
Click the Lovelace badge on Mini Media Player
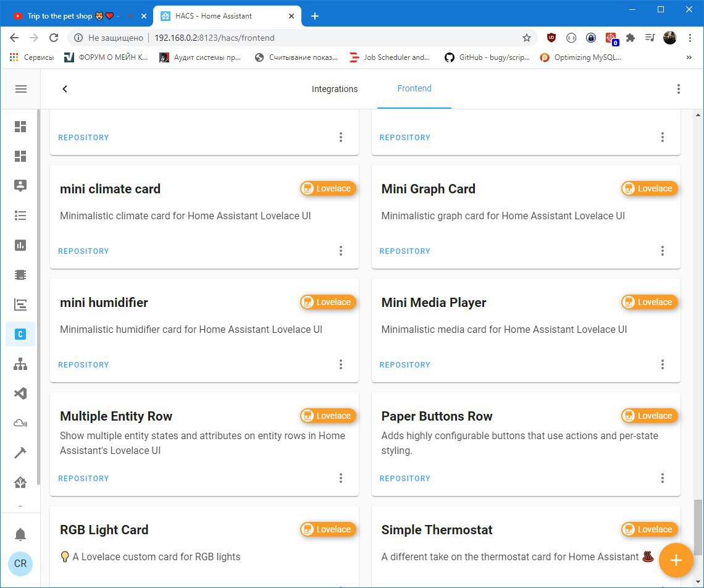point(650,302)
